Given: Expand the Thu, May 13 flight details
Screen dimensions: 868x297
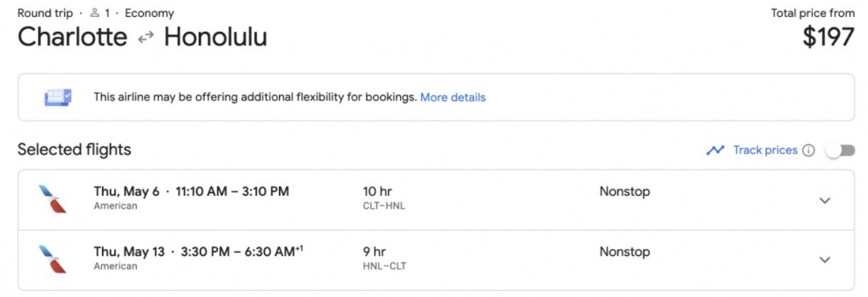Looking at the screenshot, I should tap(824, 260).
